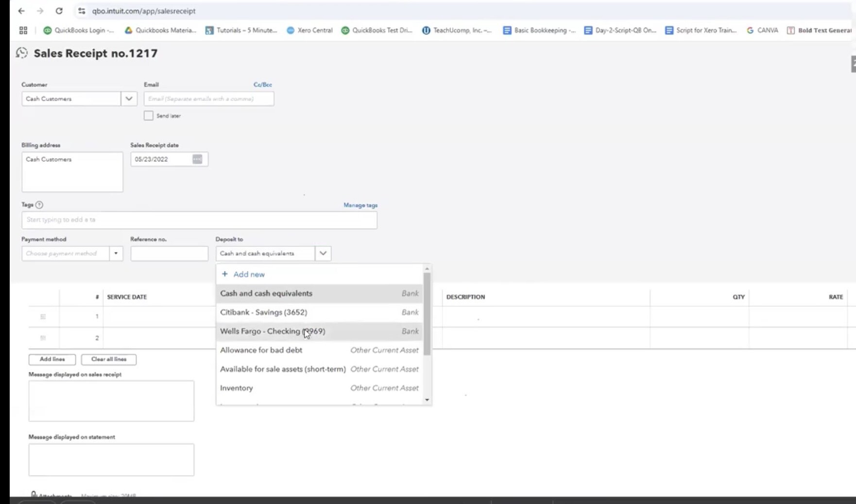Open the QuickBooks Login bookmark
Viewport: 856px width, 504px height.
click(79, 30)
